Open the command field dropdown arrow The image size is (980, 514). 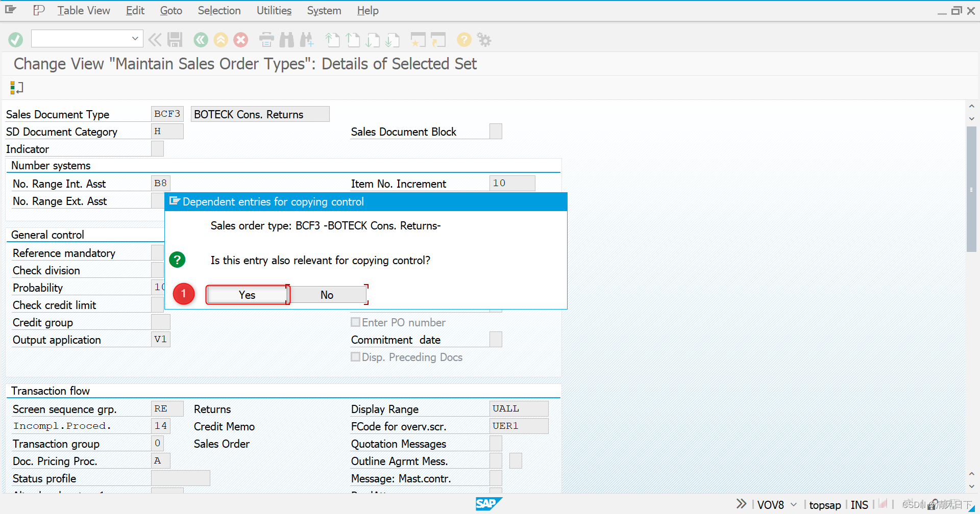point(135,39)
